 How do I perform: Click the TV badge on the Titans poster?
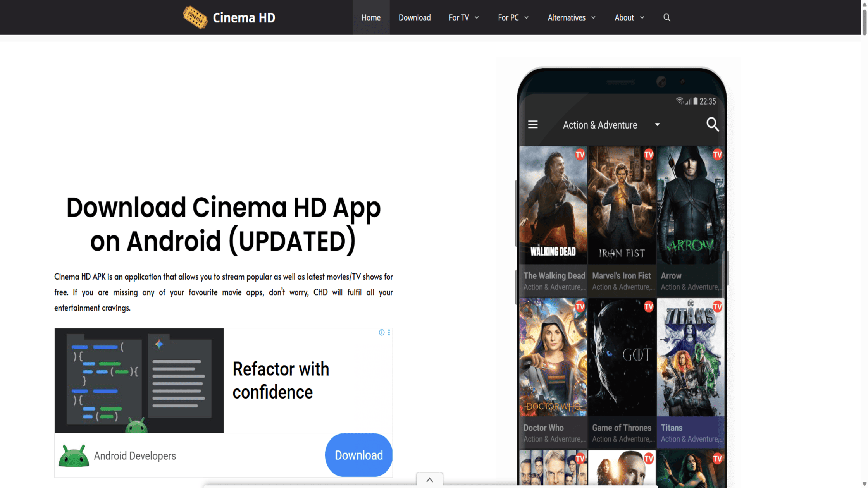716,306
